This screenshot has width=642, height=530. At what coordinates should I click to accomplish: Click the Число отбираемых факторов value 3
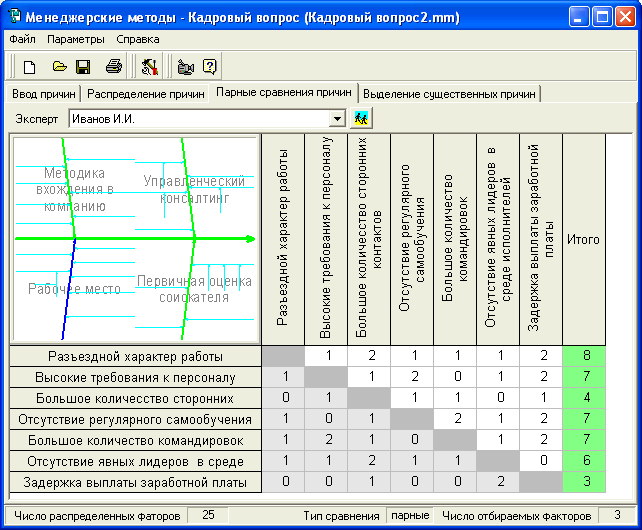point(617,515)
